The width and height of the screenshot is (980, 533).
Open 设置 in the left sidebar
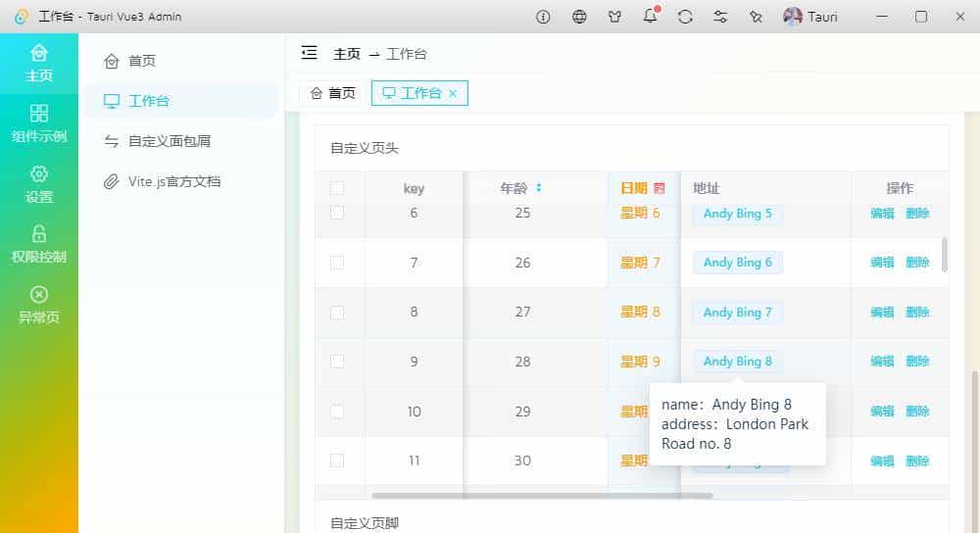coord(39,184)
